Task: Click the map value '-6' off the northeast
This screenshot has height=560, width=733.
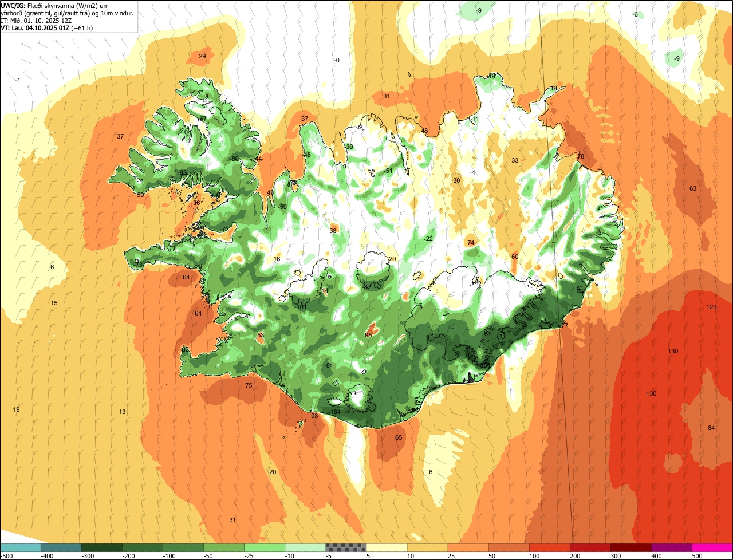Action: pyautogui.click(x=635, y=15)
